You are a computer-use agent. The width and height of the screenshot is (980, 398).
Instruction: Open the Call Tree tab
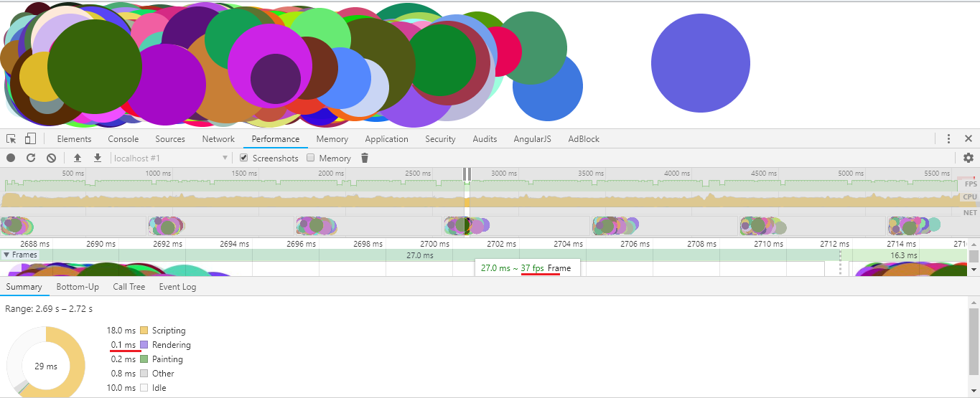pos(129,287)
